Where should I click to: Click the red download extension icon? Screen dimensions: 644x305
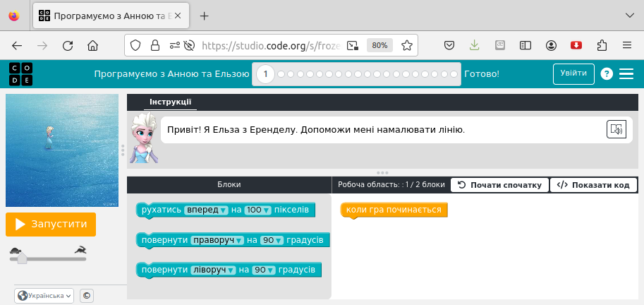pos(576,45)
